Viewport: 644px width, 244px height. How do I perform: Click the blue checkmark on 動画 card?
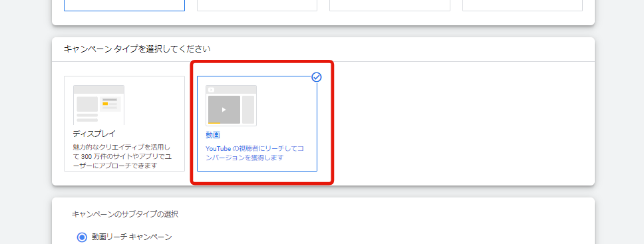tap(316, 77)
